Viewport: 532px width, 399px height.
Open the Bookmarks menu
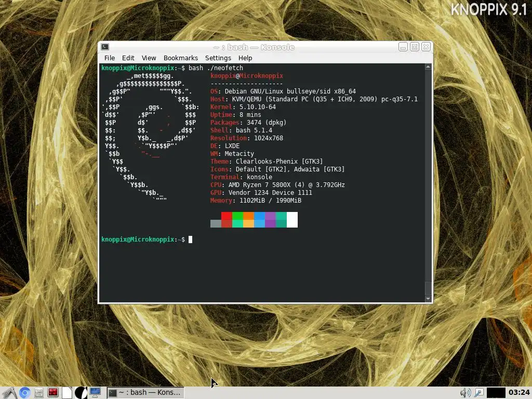click(x=180, y=58)
